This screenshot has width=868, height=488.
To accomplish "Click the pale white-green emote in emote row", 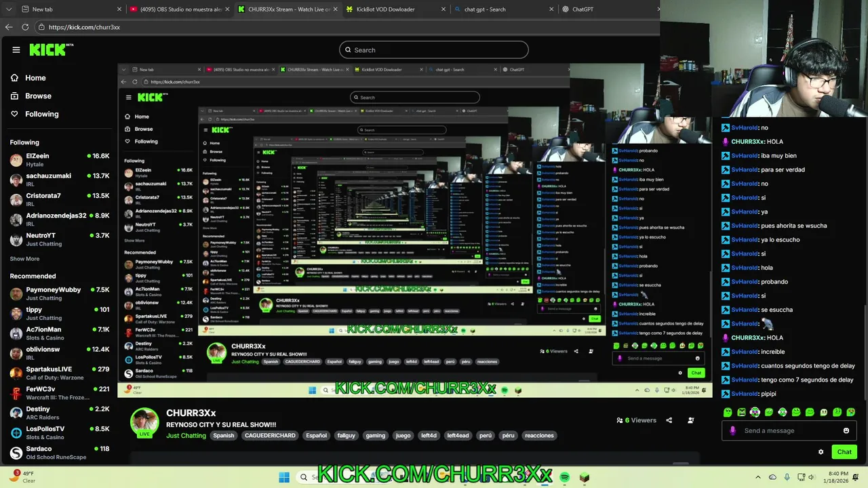I will tap(824, 412).
